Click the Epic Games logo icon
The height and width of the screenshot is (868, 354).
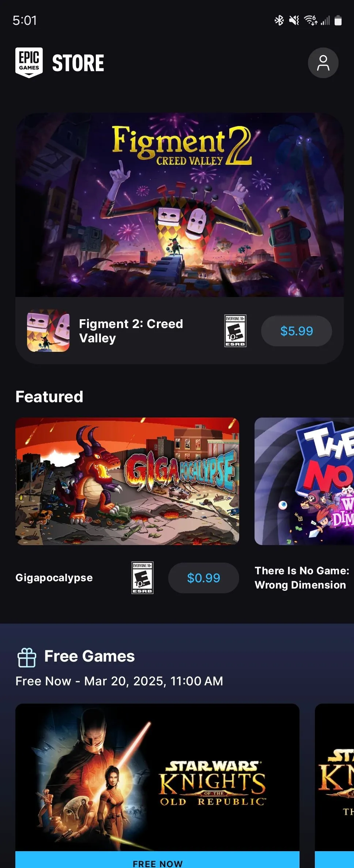29,62
